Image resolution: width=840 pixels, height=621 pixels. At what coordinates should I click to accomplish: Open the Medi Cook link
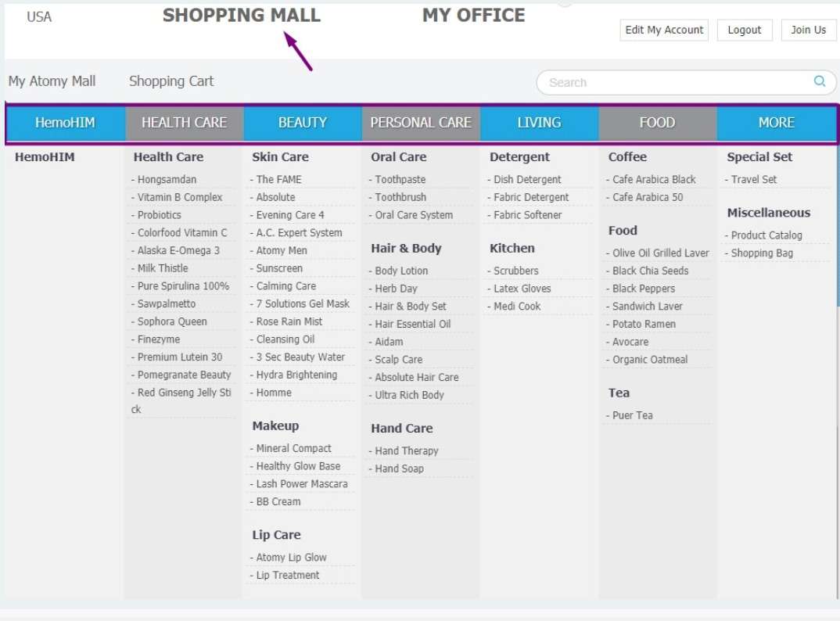(x=517, y=306)
